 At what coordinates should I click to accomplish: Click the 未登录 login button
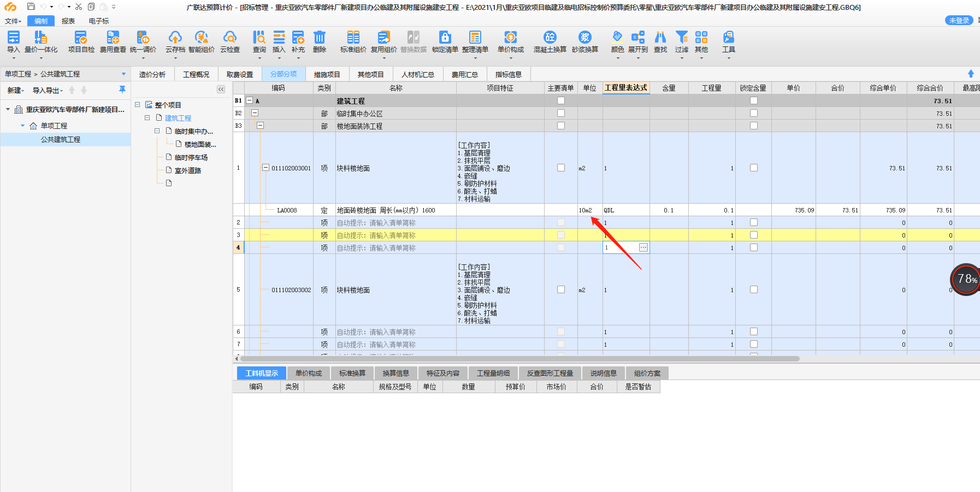959,20
